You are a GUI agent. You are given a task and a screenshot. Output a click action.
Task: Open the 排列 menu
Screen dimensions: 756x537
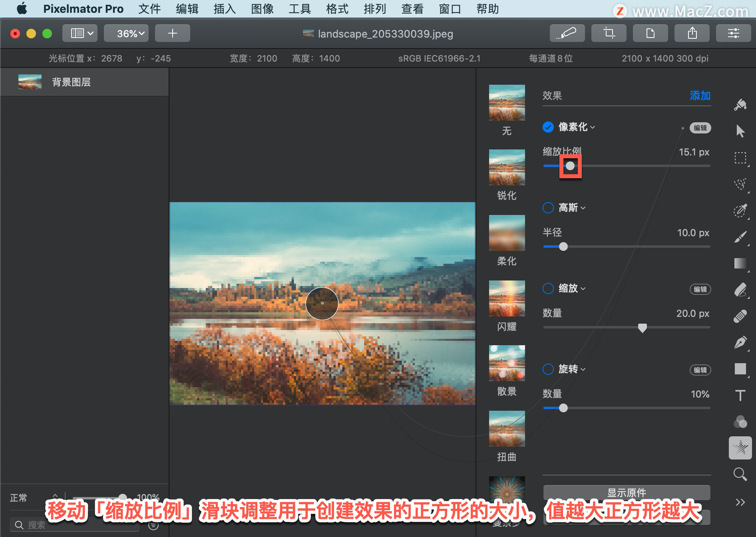(375, 9)
